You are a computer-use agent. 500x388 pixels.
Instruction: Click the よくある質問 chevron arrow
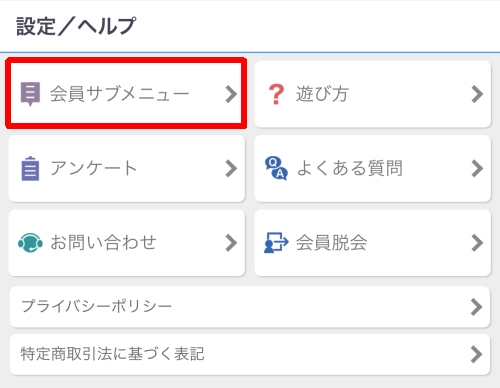tap(477, 168)
